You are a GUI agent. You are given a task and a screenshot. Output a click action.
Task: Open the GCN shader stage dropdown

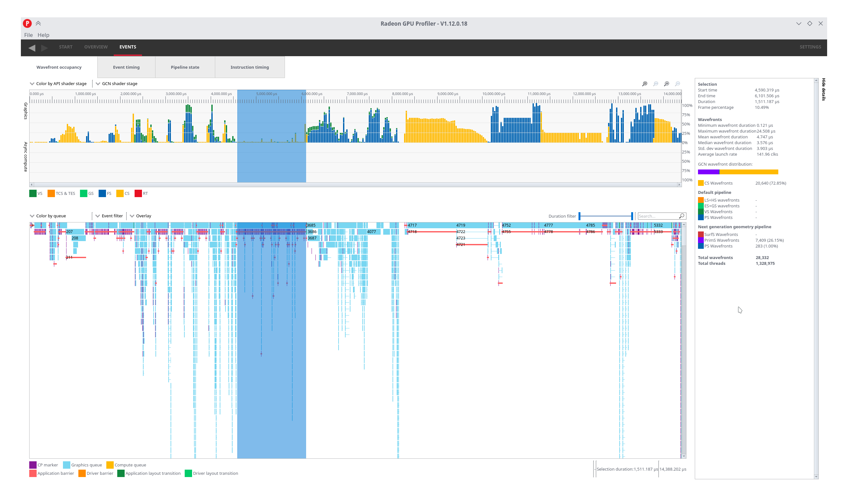[117, 83]
